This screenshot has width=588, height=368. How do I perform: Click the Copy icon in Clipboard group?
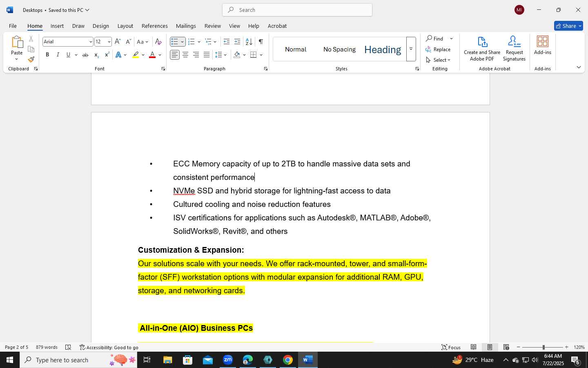click(x=31, y=49)
